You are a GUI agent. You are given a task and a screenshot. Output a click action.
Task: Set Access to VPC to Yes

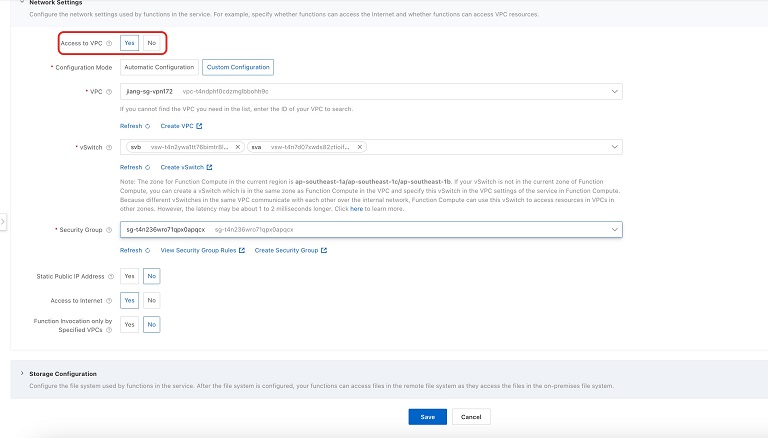coord(129,43)
